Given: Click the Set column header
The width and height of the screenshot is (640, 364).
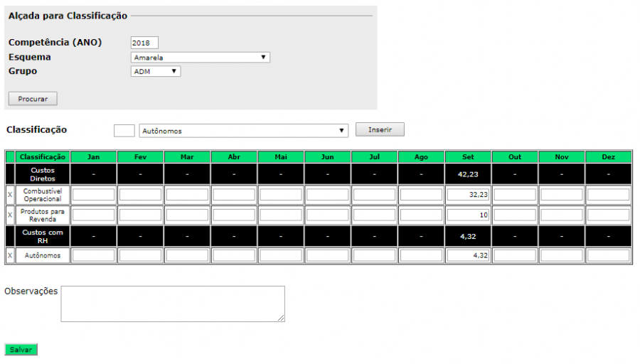Looking at the screenshot, I should click(468, 157).
